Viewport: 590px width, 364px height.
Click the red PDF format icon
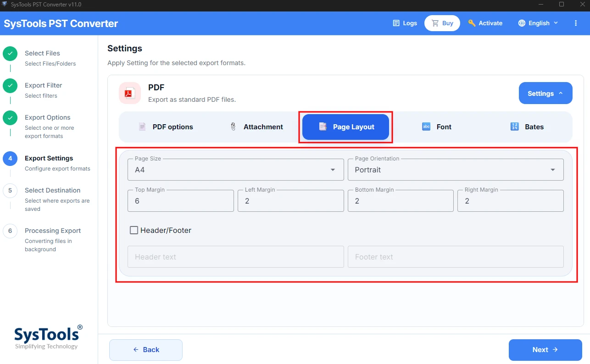coord(129,93)
